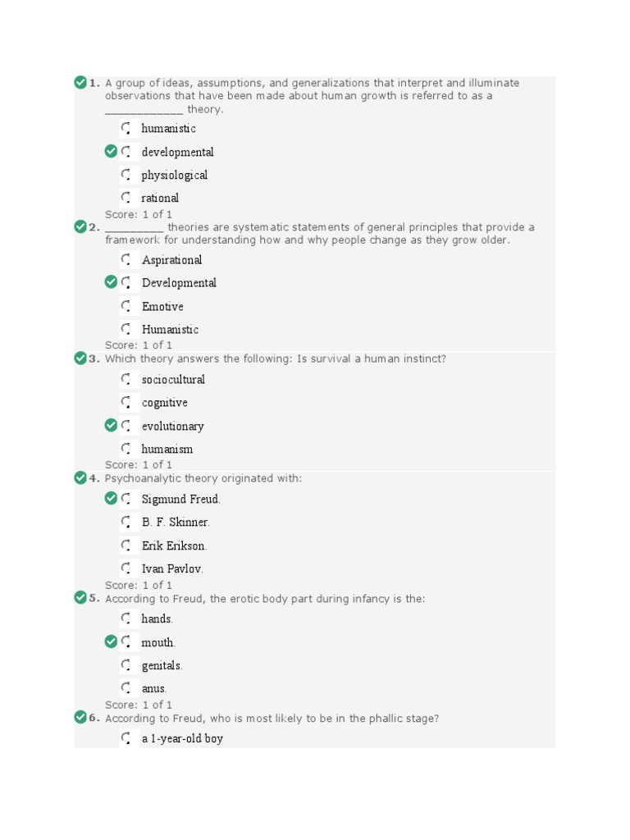Select the 'a 1-year-old boy' radio button

click(126, 738)
